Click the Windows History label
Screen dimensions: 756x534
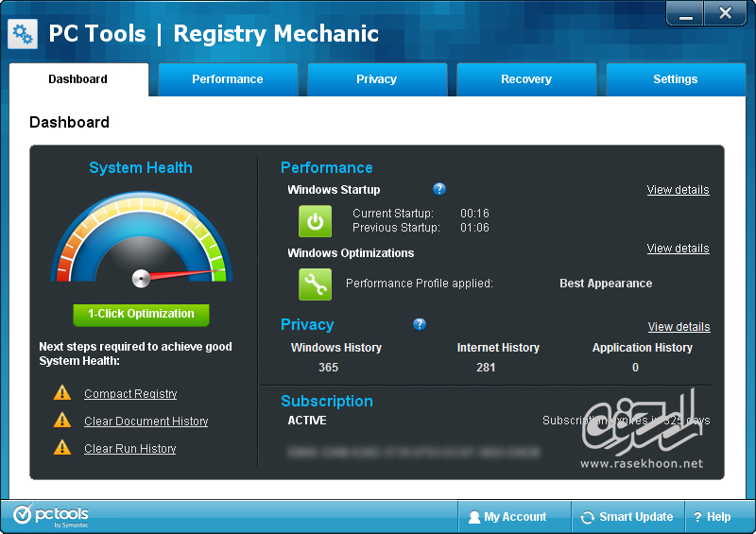[336, 348]
